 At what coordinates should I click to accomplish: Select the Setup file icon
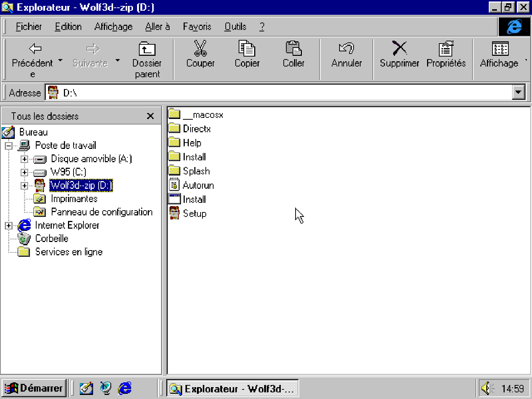click(174, 213)
